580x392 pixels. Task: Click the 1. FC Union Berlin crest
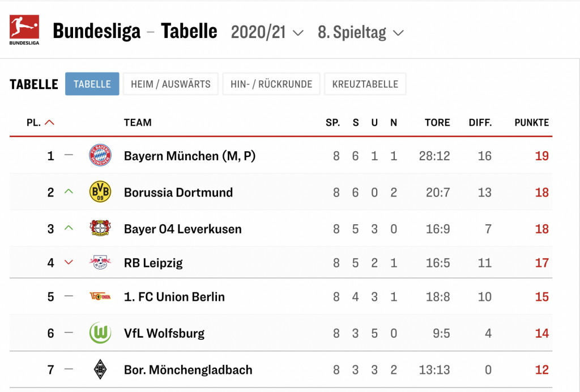coord(100,296)
